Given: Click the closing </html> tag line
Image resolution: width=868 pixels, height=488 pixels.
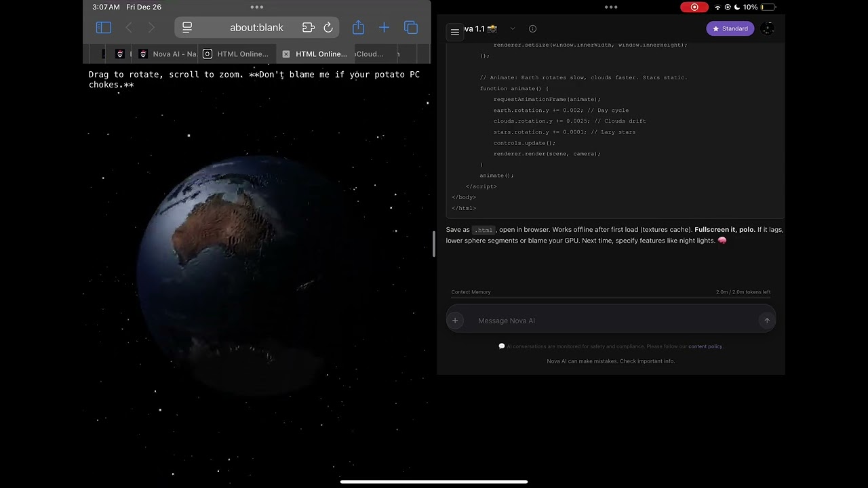Looking at the screenshot, I should coord(464,208).
